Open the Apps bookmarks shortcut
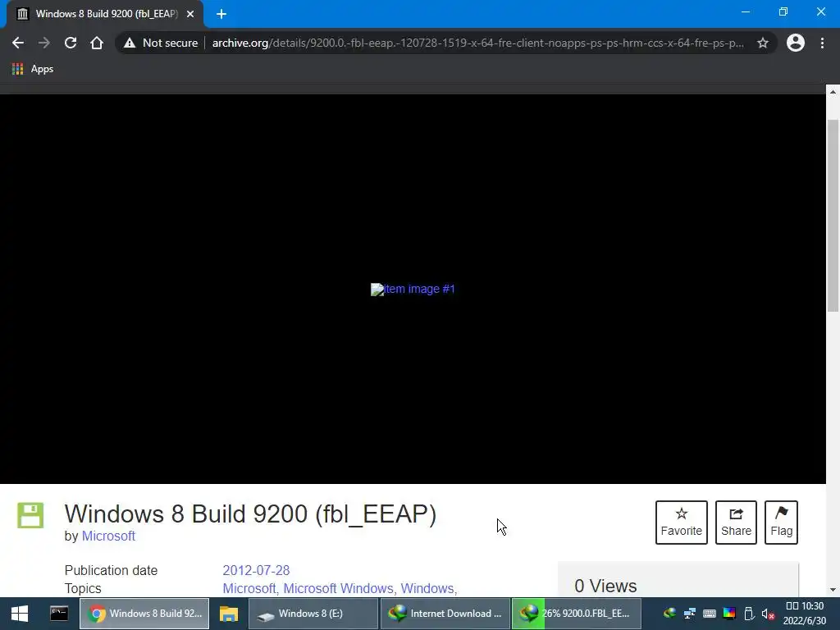This screenshot has width=840, height=630. 33,69
